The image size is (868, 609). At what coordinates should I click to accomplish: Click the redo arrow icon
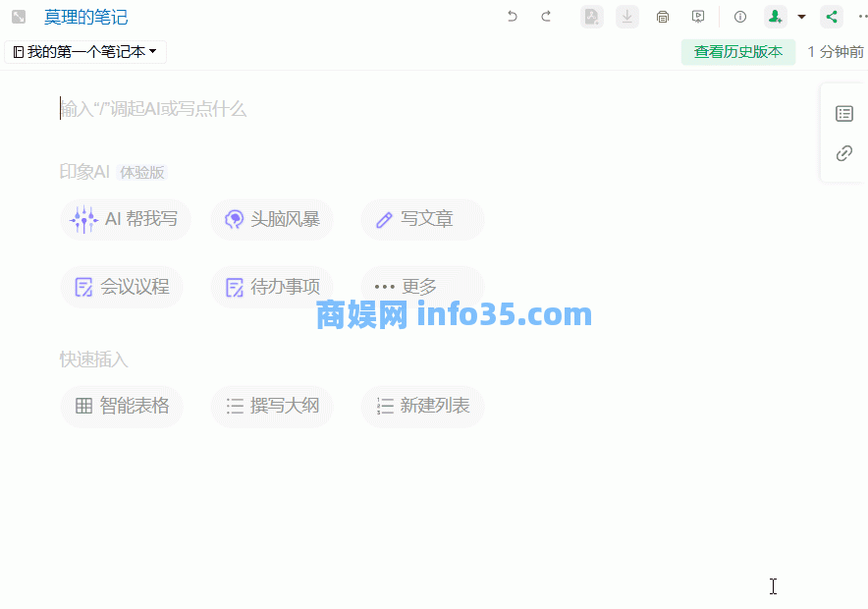546,17
